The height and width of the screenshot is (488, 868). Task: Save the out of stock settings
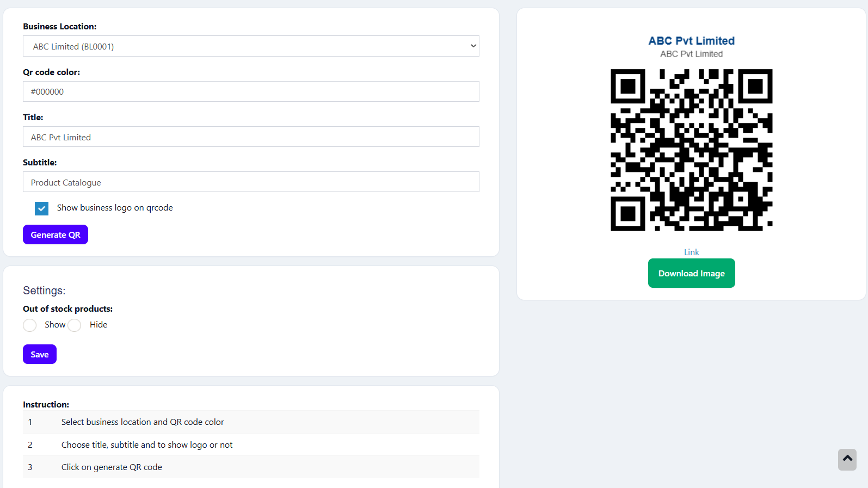(x=40, y=354)
